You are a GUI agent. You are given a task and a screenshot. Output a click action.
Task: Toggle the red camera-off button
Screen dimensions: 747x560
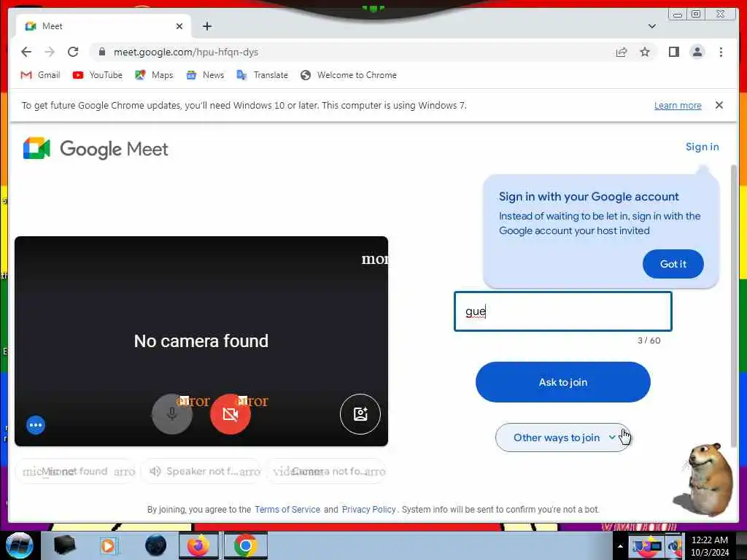[230, 414]
